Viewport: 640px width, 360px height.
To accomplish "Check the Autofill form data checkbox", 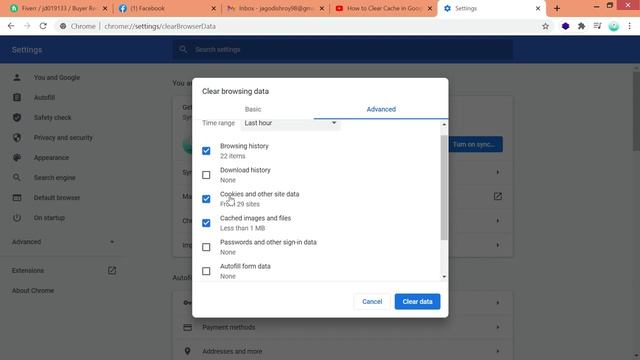I will coord(206,271).
